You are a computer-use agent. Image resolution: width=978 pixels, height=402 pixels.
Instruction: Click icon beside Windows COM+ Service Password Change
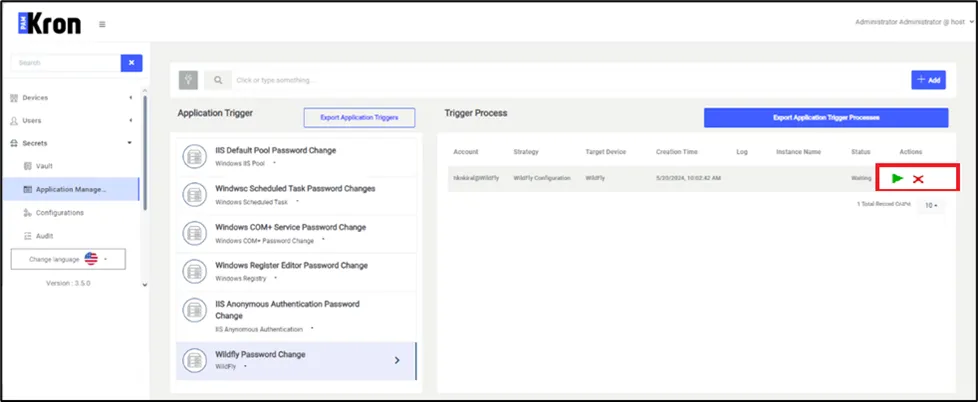point(195,233)
